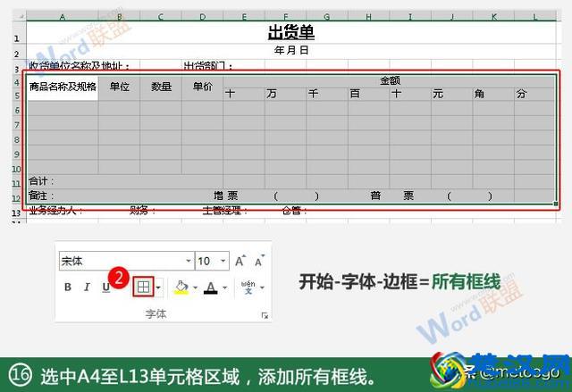Click the 百 amount column cell
Viewport: 572px width, 392px height.
(x=369, y=94)
